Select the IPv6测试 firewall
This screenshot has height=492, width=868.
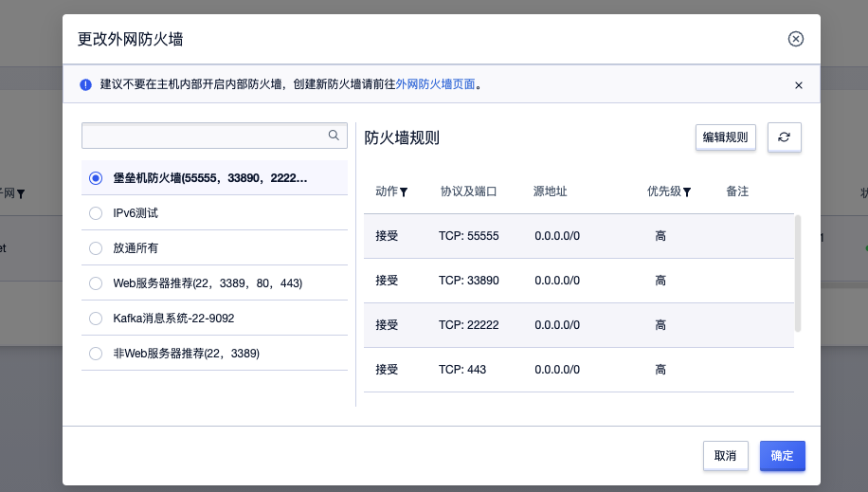click(96, 213)
